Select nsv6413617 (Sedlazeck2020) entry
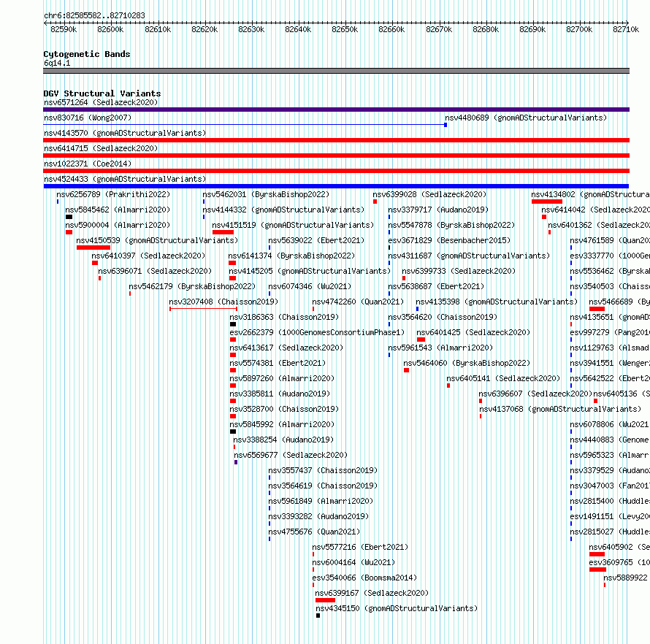This screenshot has width=650, height=644. click(286, 348)
